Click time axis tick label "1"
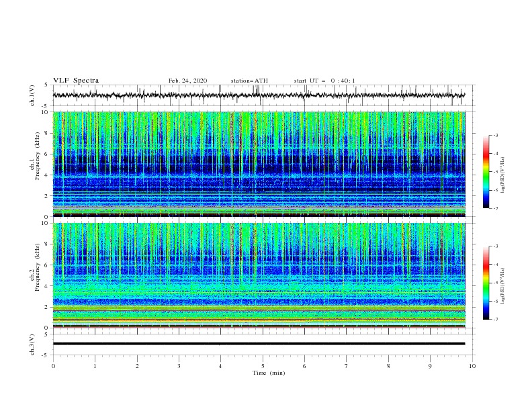Screen dimensions: 532x411 coord(95,366)
